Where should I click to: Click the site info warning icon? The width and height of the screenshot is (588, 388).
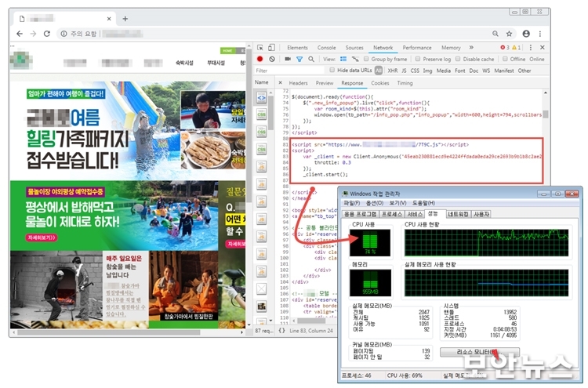click(x=64, y=34)
